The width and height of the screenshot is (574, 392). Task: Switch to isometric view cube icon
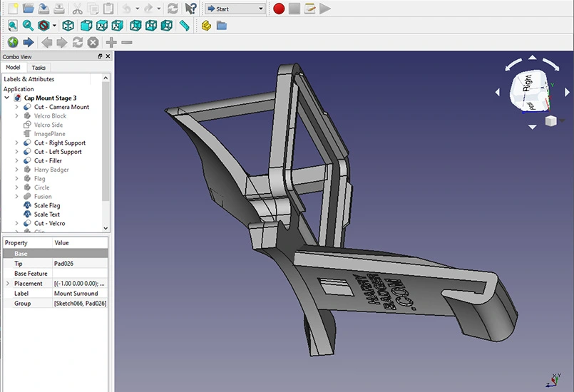click(68, 26)
